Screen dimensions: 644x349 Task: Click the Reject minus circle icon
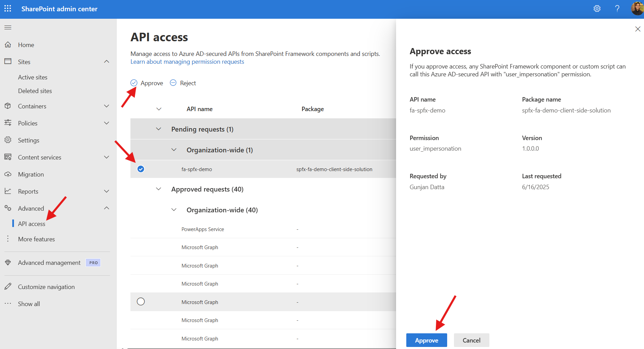tap(173, 83)
